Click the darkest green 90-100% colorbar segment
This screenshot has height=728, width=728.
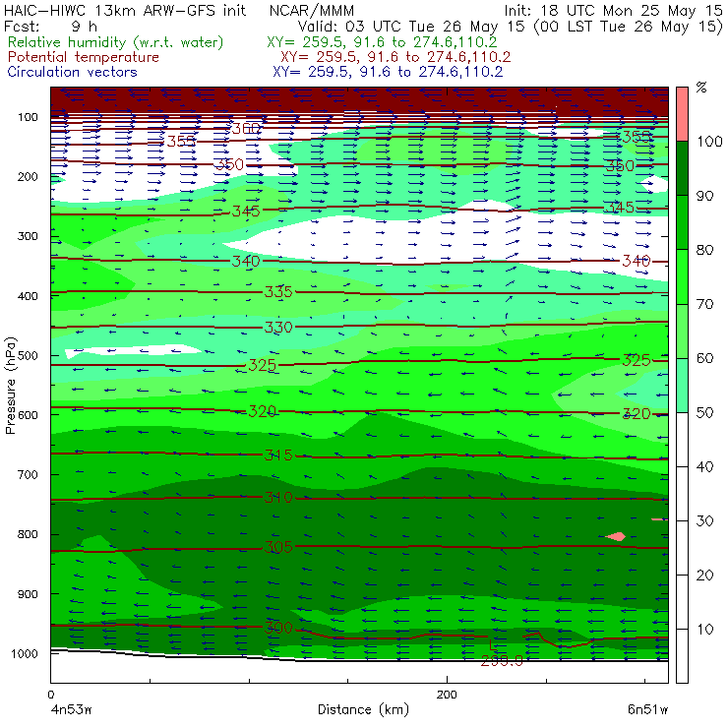(682, 168)
